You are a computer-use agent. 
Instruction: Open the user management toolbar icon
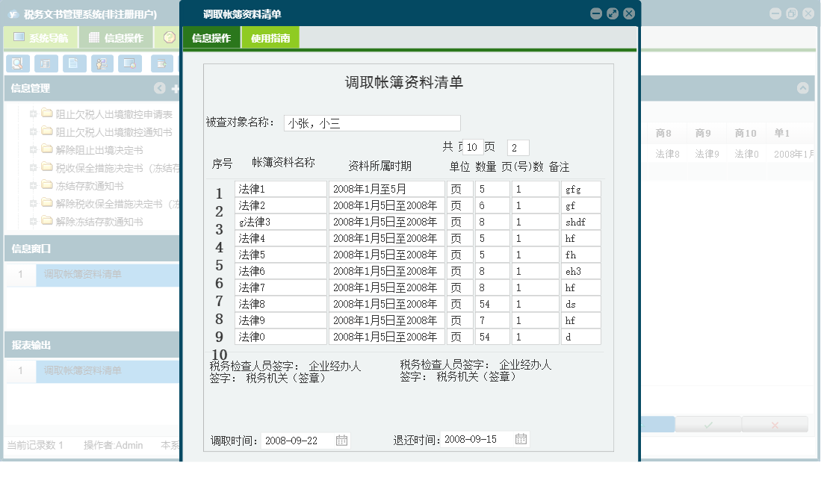coord(102,63)
